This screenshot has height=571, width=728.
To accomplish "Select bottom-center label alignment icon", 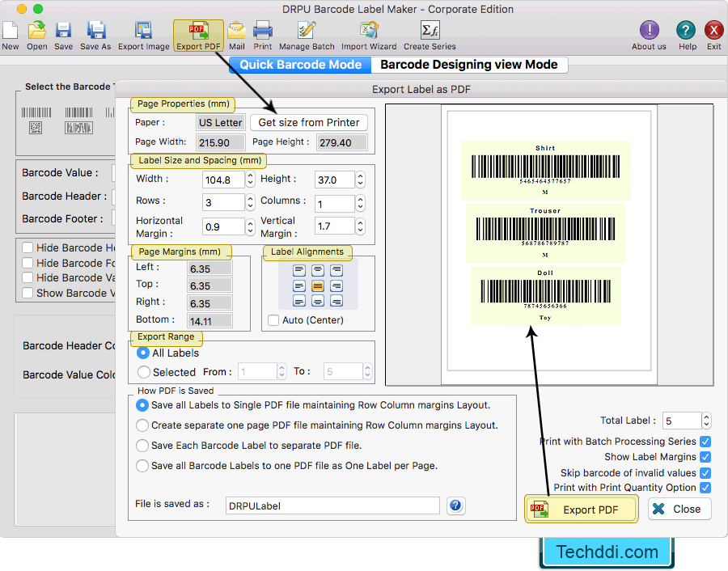I will point(318,302).
